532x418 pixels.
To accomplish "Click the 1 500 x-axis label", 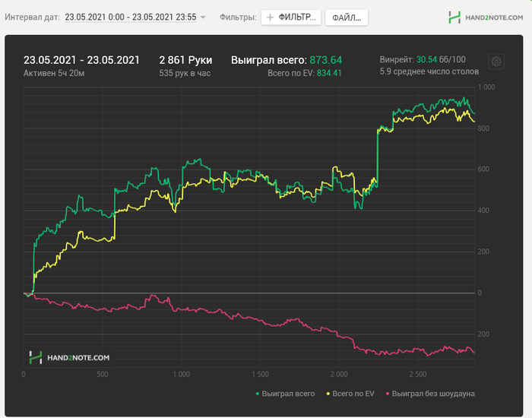I will coord(260,374).
